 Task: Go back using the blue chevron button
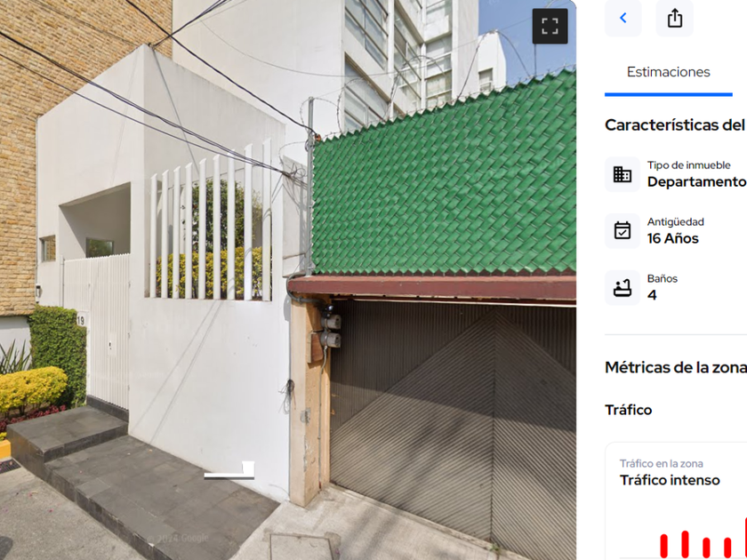[x=623, y=18]
